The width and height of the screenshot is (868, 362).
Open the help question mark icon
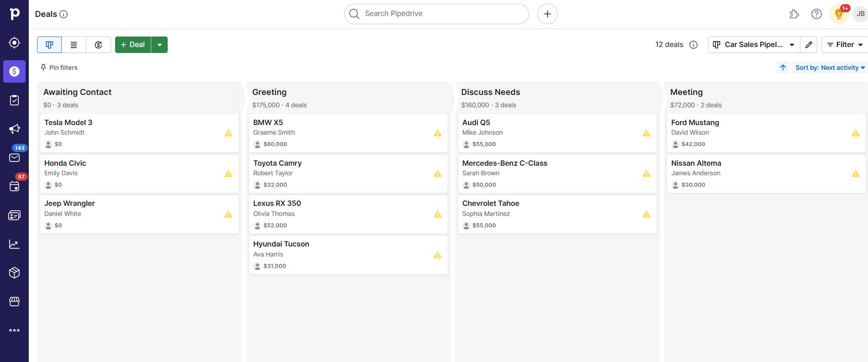(816, 14)
